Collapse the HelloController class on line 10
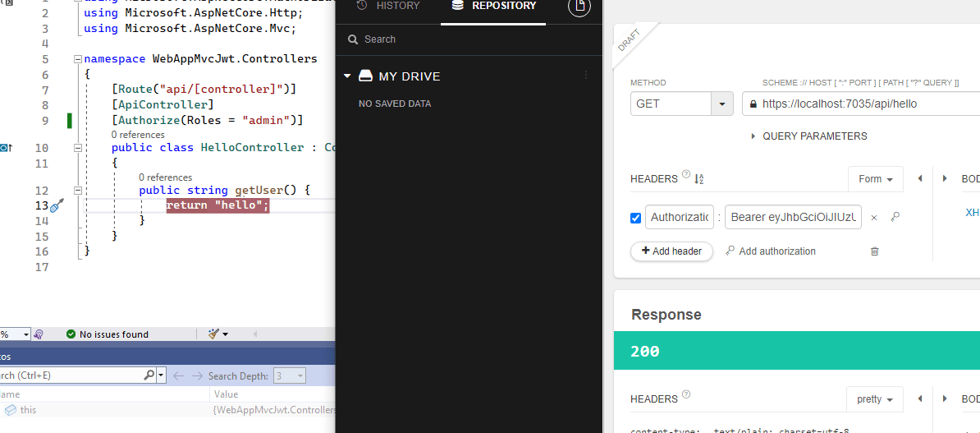Viewport: 980px width, 433px height. point(77,148)
